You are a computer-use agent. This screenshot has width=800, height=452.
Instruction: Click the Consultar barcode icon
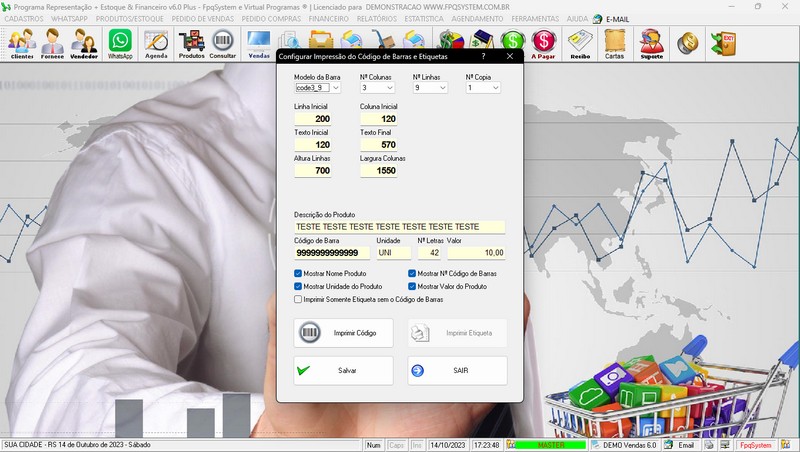pos(222,44)
